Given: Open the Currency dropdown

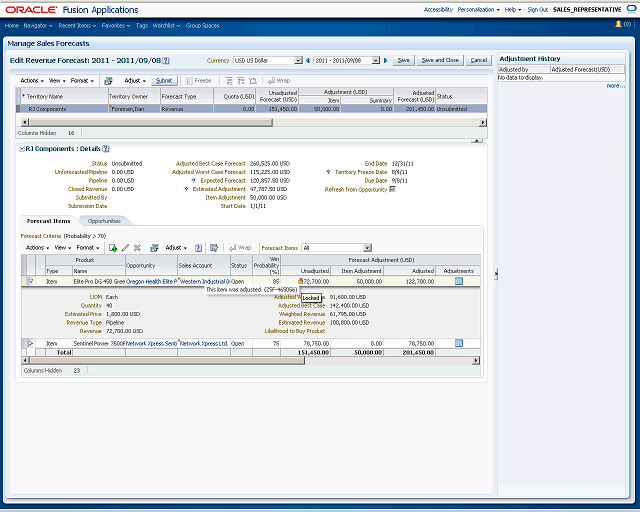Looking at the screenshot, I should coord(298,60).
